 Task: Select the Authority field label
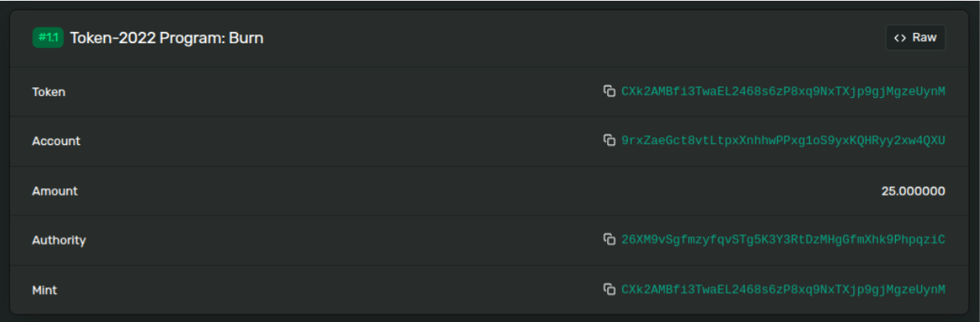coord(59,240)
